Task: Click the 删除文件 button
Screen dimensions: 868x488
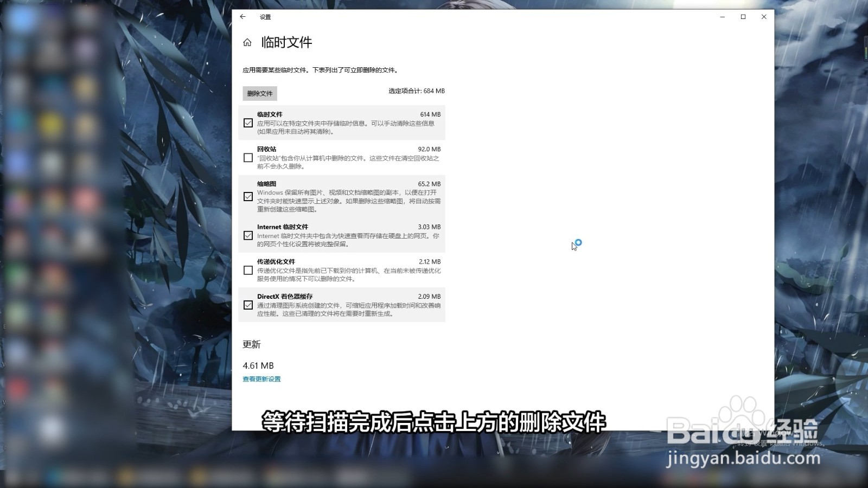Action: (260, 93)
